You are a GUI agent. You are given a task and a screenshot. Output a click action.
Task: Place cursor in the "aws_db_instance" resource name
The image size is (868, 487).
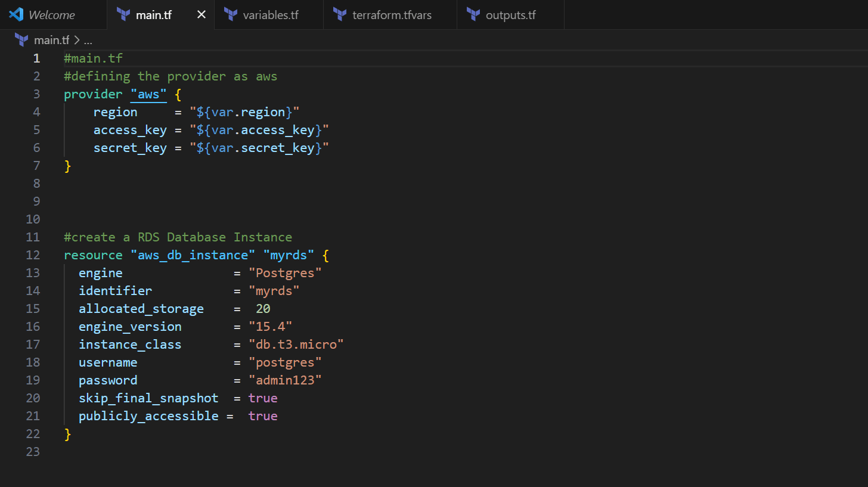(x=193, y=255)
